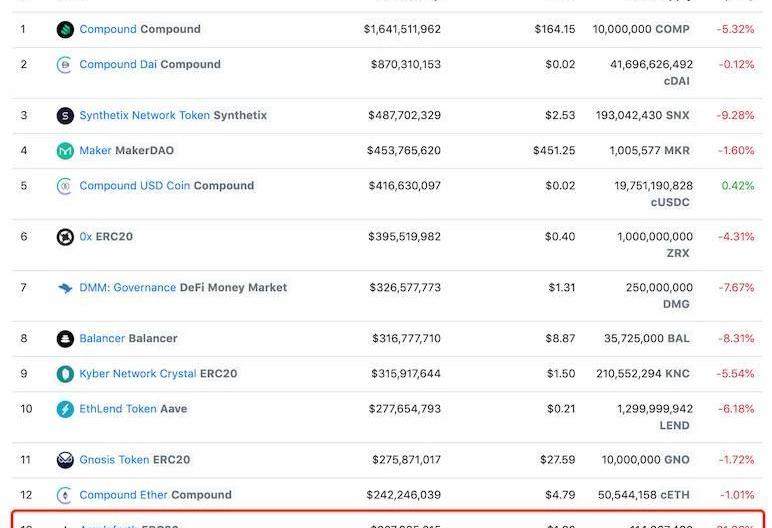The width and height of the screenshot is (772, 528).
Task: Select the market cap $242,246,039
Action: 404,495
